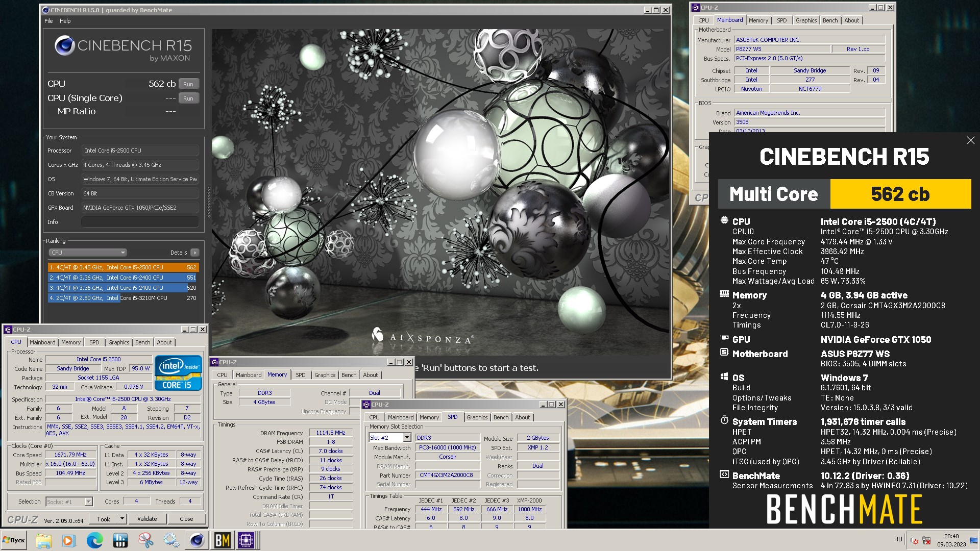Open Memory tab in bottom-left CPU-Z window

(x=71, y=342)
